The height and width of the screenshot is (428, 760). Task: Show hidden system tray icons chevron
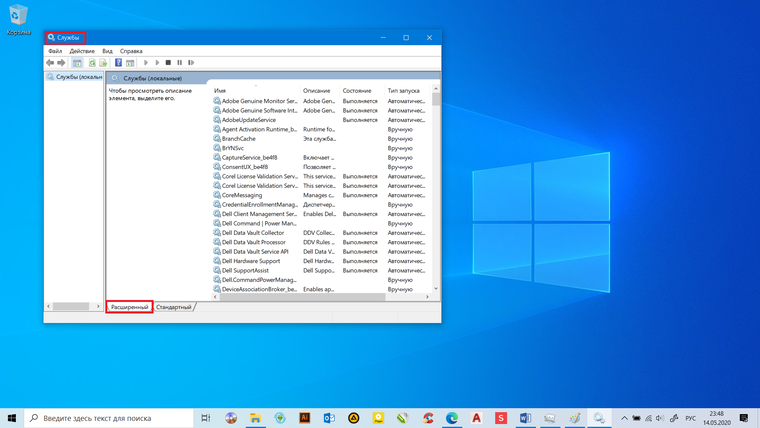[624, 418]
